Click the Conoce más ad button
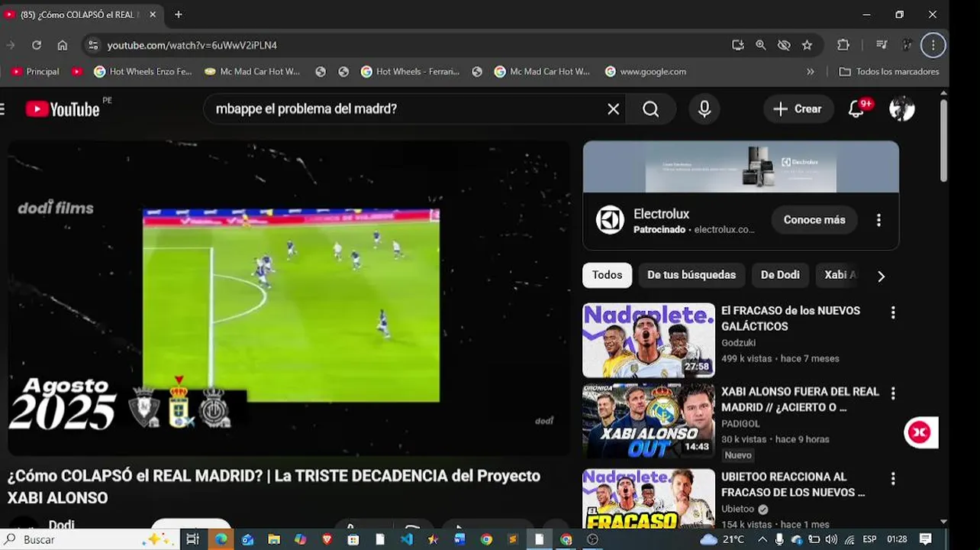The height and width of the screenshot is (550, 980). tap(814, 220)
